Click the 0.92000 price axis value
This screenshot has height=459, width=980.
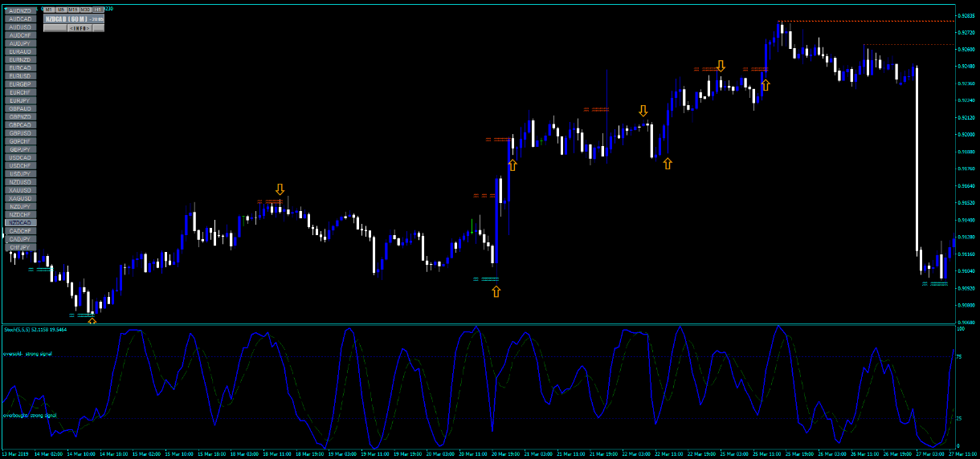(966, 135)
